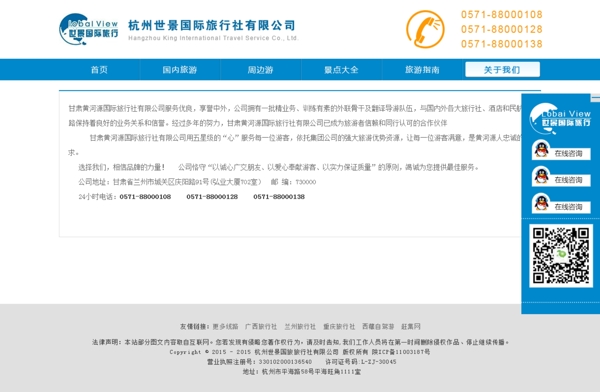This screenshot has width=600, height=392.
Task: Open the 国内旅游 navigation tab
Action: (180, 70)
